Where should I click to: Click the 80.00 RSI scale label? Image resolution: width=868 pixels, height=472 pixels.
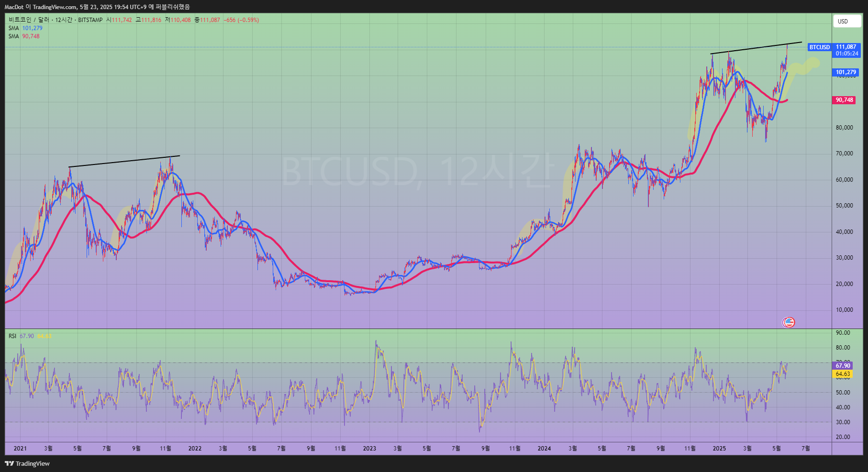(x=843, y=348)
